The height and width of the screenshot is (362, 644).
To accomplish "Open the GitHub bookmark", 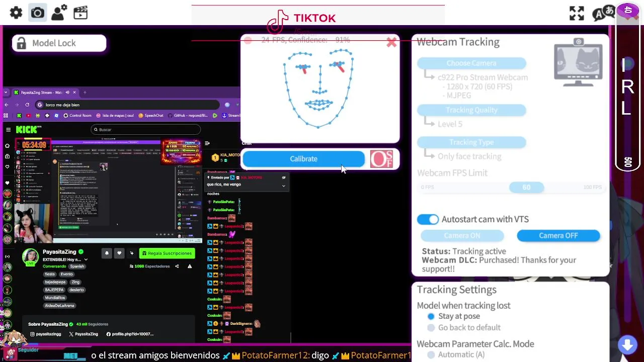I will pyautogui.click(x=187, y=116).
